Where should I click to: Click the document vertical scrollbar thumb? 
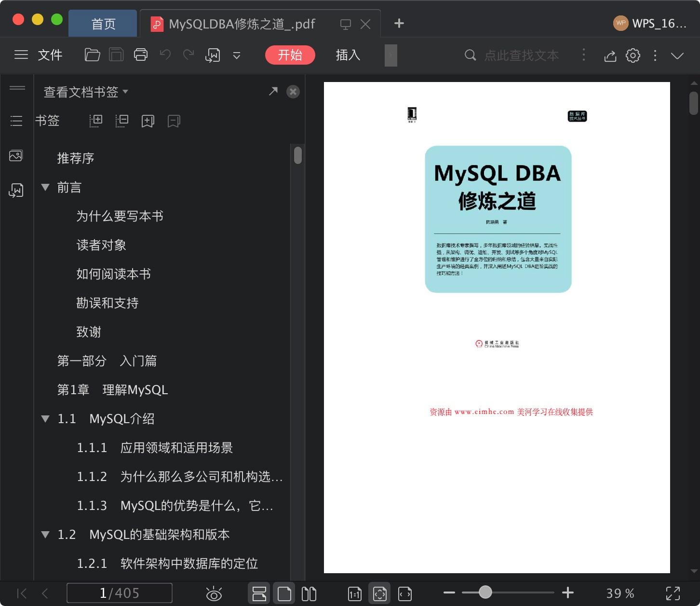[694, 103]
